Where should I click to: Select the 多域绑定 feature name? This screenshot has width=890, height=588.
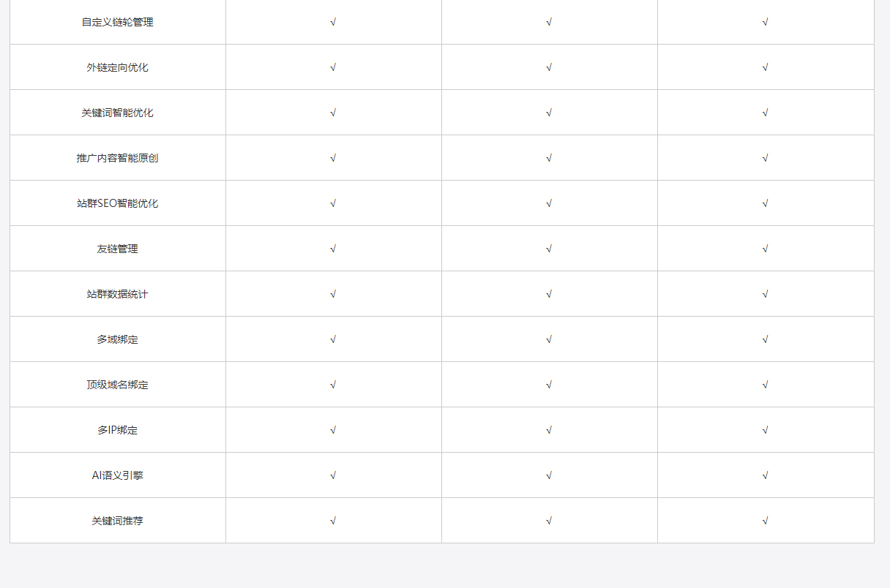click(x=117, y=339)
